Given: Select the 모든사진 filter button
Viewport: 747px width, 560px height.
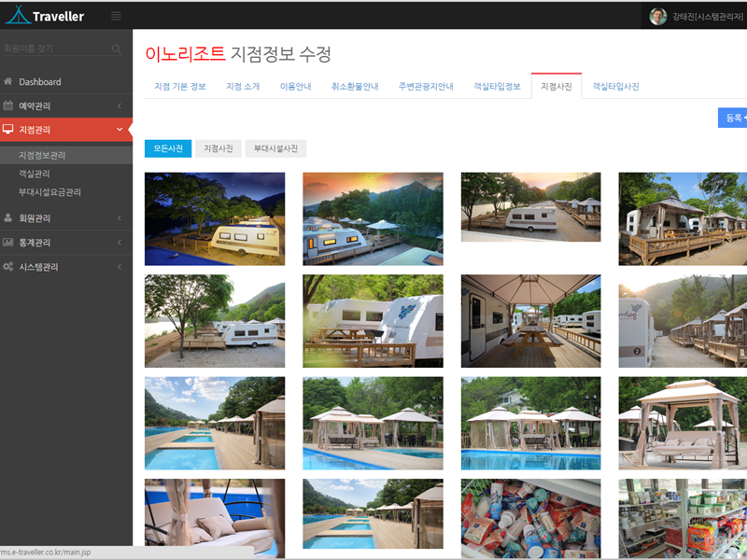Looking at the screenshot, I should (168, 148).
